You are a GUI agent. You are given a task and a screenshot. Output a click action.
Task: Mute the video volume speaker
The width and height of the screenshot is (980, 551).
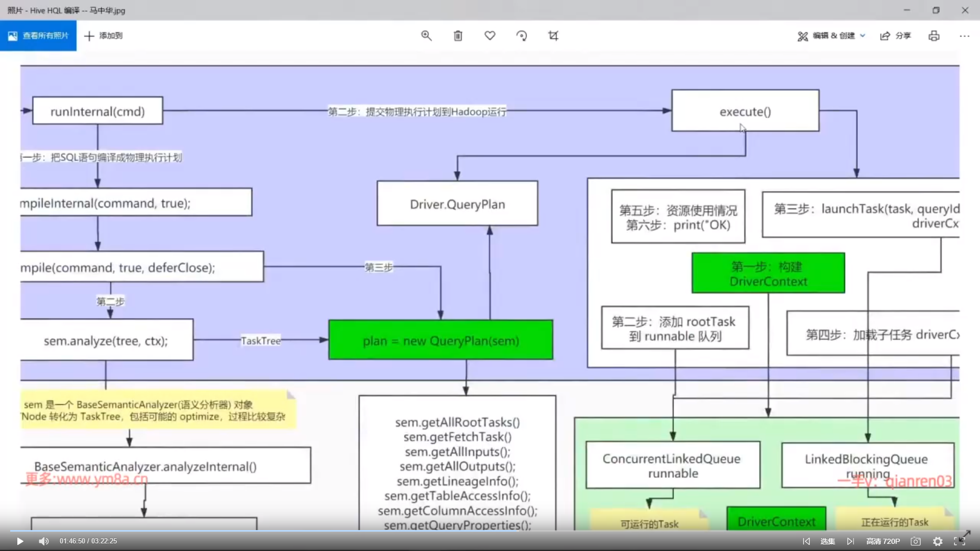pyautogui.click(x=44, y=541)
